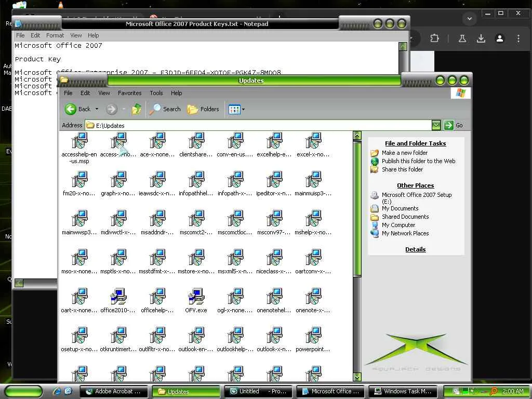Open My Computer from Other Places

(398, 225)
